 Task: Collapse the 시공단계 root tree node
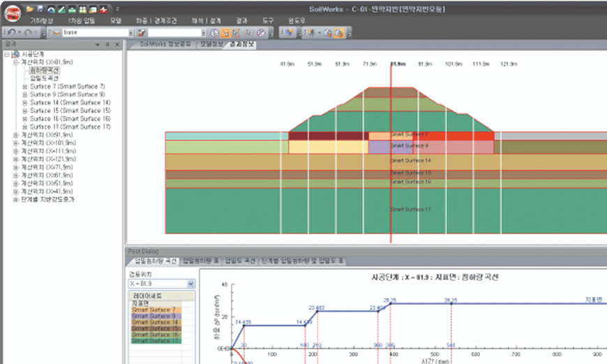click(6, 54)
